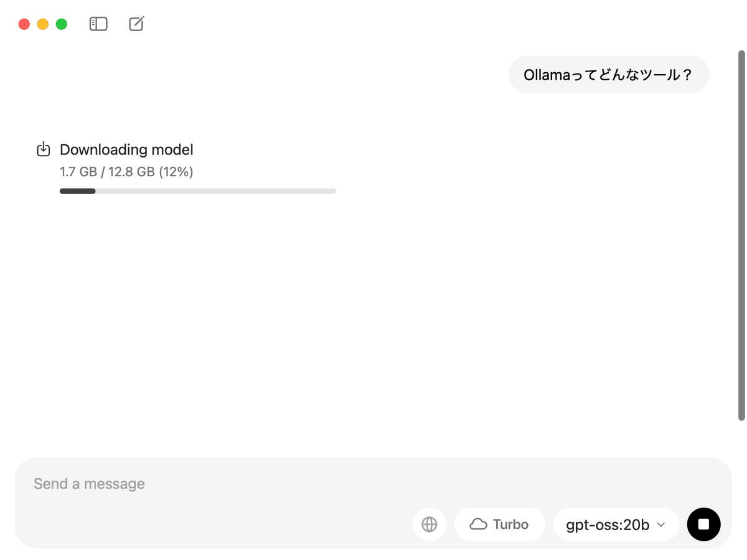747x560 pixels.
Task: Click the vertical scrollbar on the right
Action: tap(741, 235)
